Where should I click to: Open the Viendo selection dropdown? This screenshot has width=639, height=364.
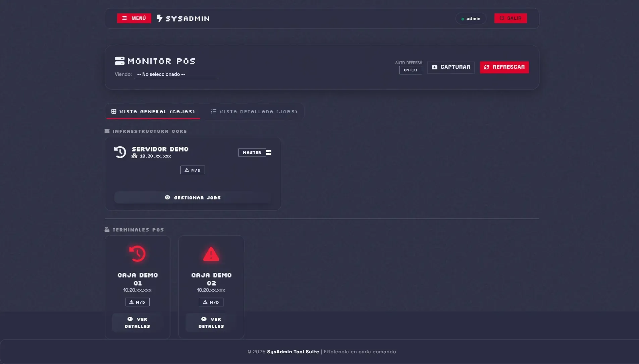point(176,74)
